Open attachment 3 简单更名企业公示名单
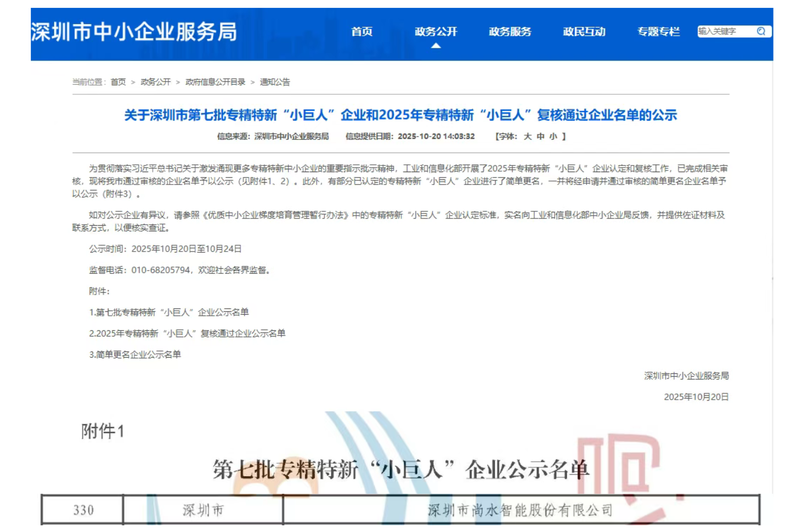806x532 pixels. [135, 355]
